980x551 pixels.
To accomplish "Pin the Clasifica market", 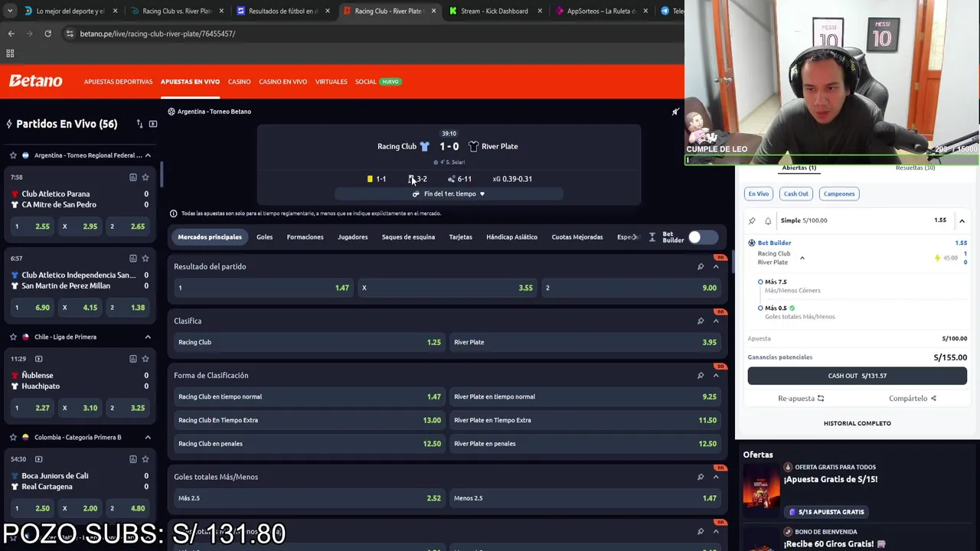I will [x=701, y=321].
